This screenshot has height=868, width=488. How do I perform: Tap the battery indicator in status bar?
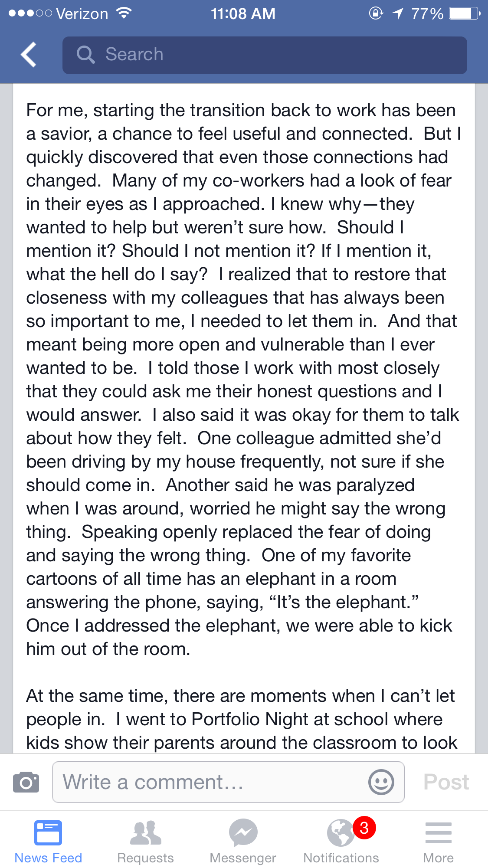pos(464,14)
